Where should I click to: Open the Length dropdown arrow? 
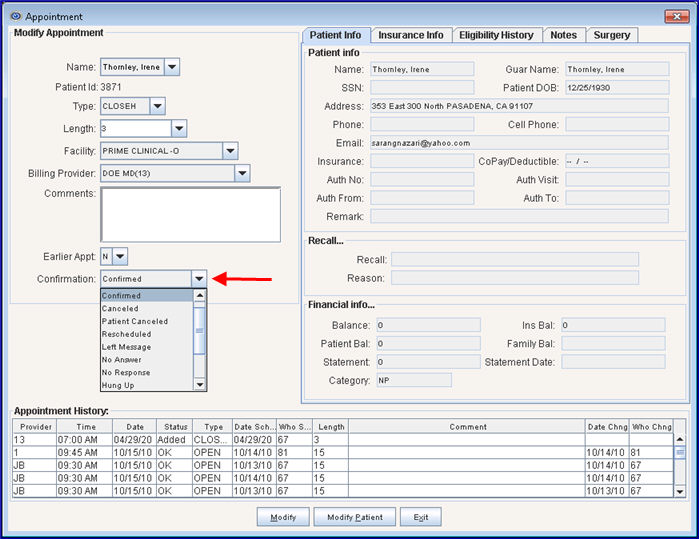pyautogui.click(x=179, y=128)
